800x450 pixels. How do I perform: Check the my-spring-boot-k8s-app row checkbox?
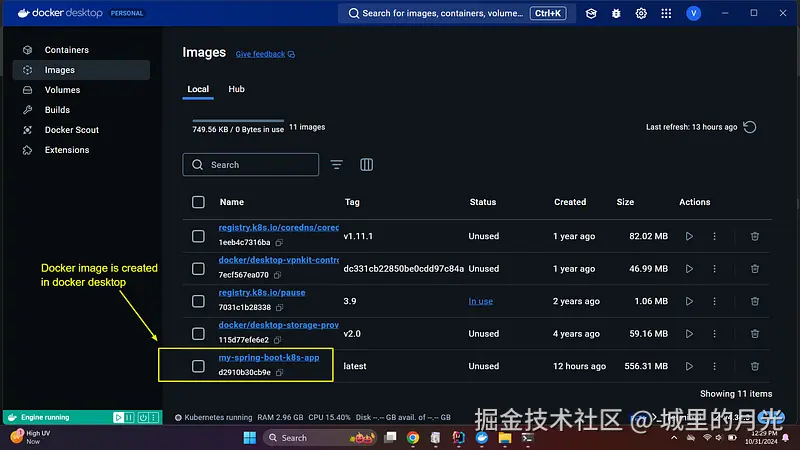[x=198, y=366]
